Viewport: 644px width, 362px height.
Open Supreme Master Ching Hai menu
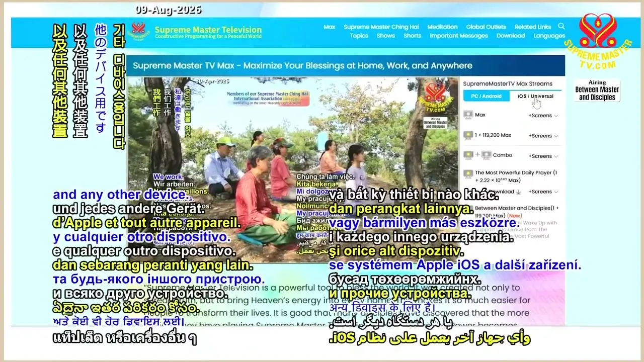[381, 27]
